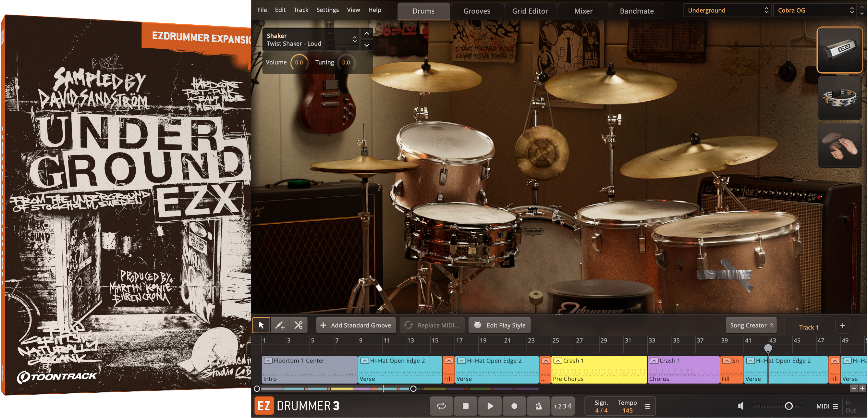Expand the Crash 1 Chorus block
Screen dimensions: 868x418
pos(654,361)
